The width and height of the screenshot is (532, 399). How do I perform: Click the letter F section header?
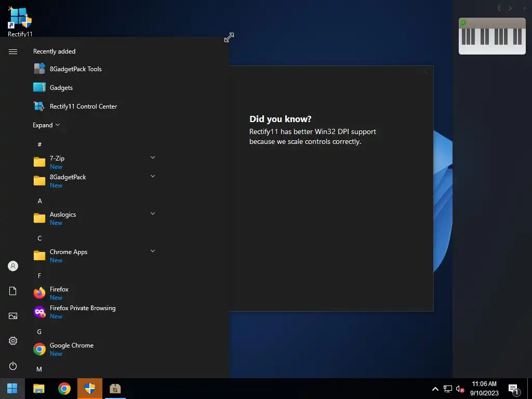pyautogui.click(x=39, y=275)
